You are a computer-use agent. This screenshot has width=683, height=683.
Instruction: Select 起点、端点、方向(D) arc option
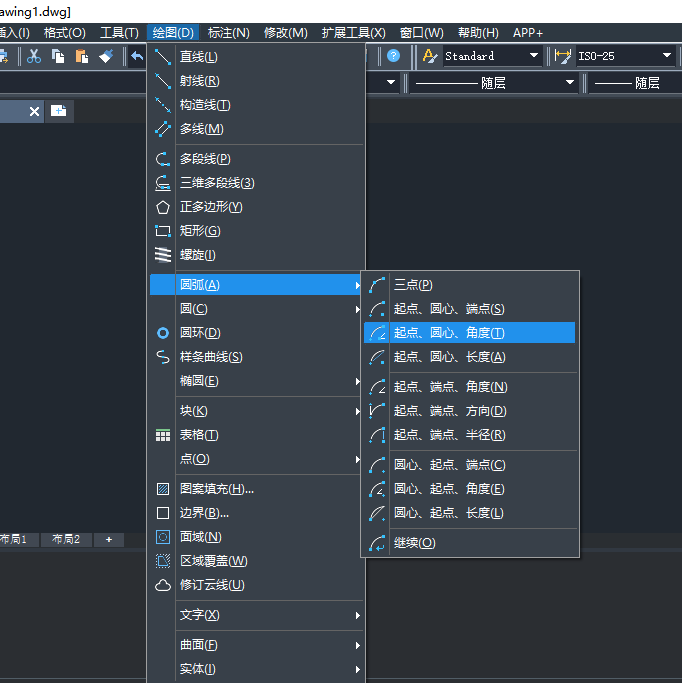[x=470, y=411]
